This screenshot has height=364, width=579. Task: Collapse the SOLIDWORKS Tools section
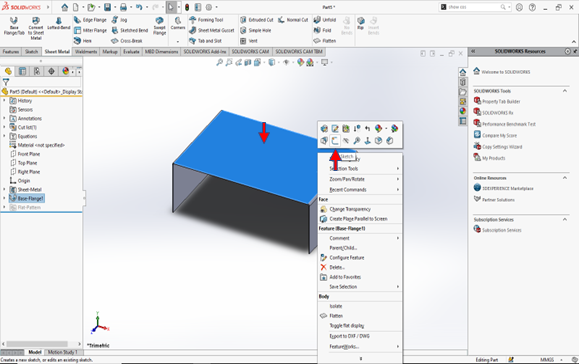point(565,91)
